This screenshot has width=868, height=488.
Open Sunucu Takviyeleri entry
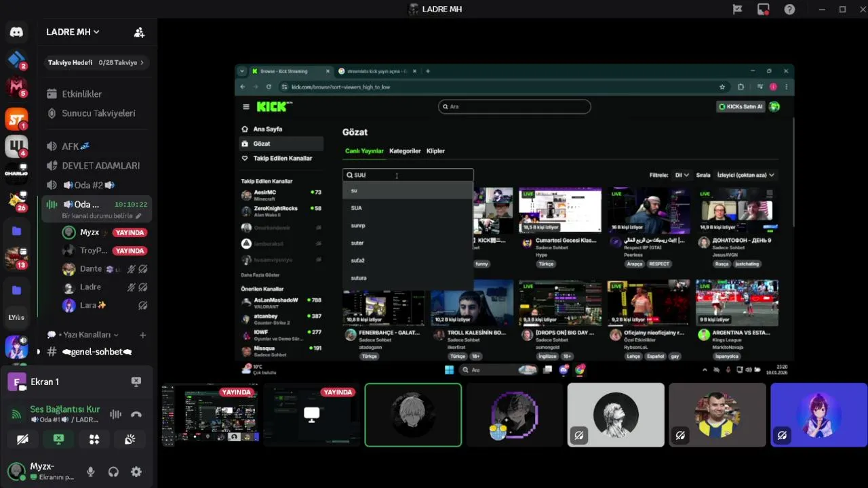click(99, 113)
